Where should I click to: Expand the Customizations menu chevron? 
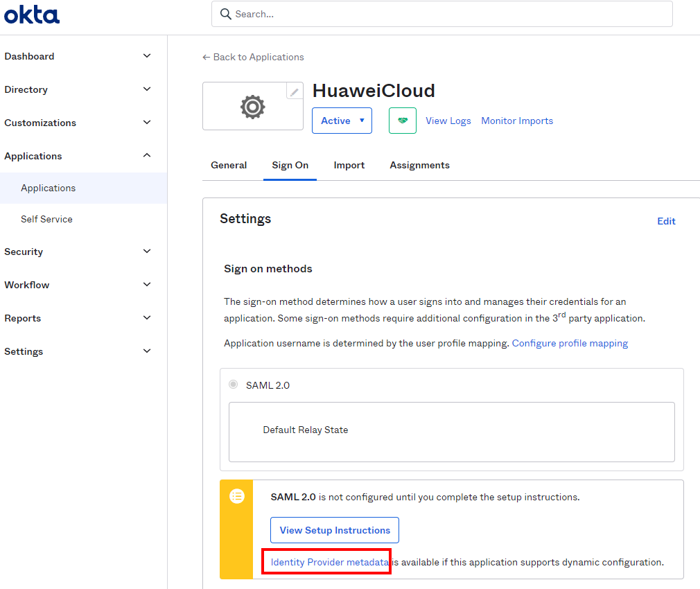point(147,122)
